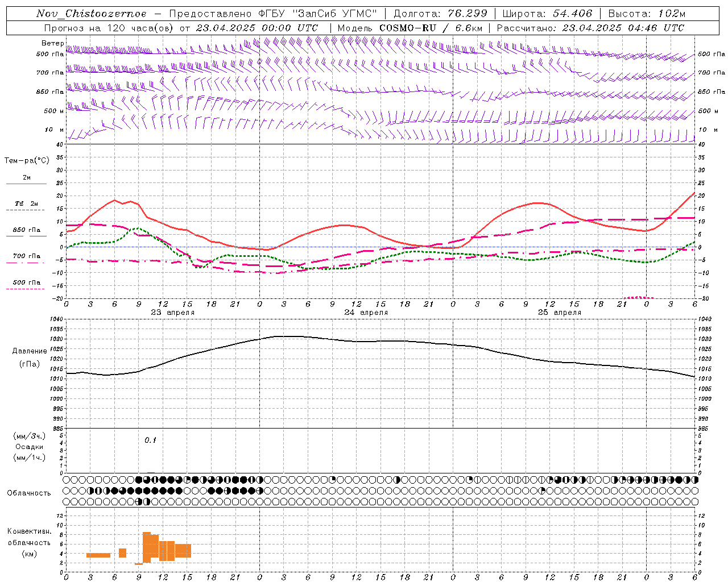
Task: Click the Высота: 102м field
Action: [x=647, y=14]
